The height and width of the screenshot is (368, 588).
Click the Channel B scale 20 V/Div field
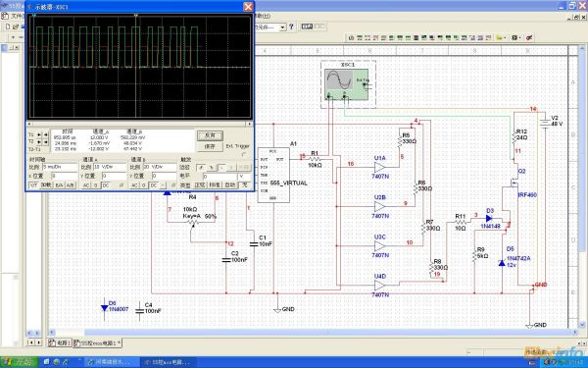pos(160,167)
